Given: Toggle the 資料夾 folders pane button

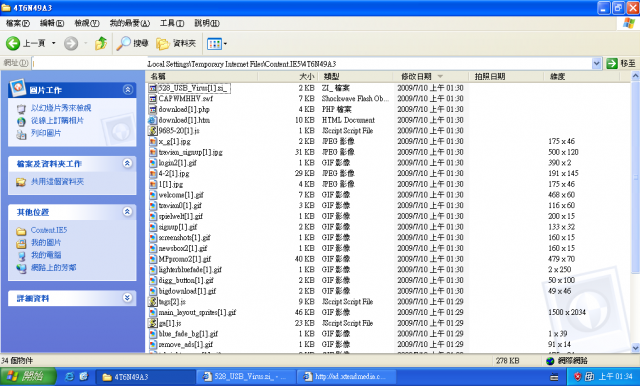Looking at the screenshot, I should click(x=176, y=43).
